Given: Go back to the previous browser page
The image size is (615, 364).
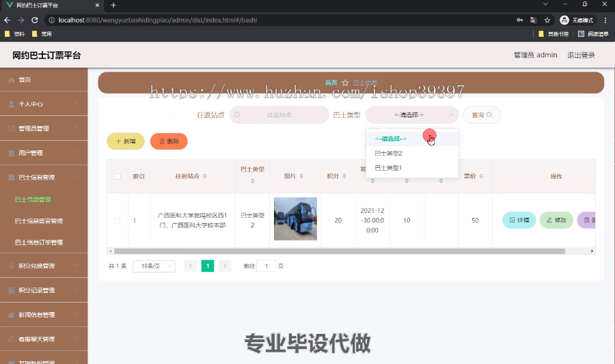Looking at the screenshot, I should (x=7, y=20).
